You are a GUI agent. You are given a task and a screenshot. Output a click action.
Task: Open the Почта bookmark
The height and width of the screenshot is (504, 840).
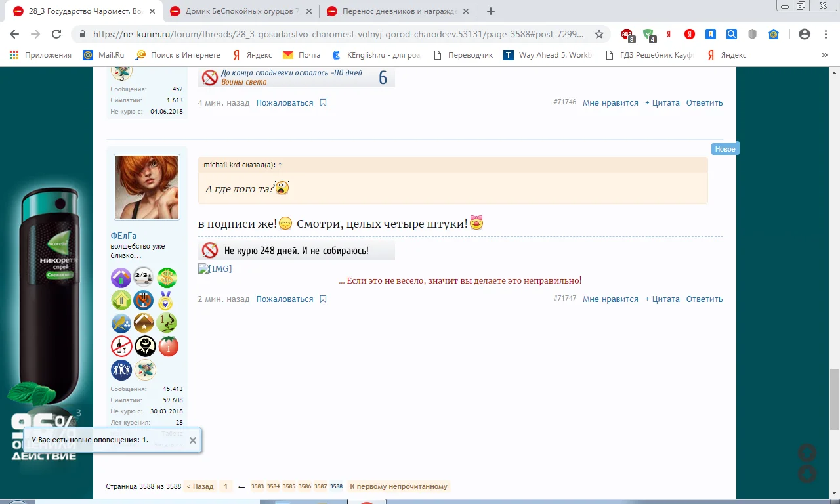[302, 55]
